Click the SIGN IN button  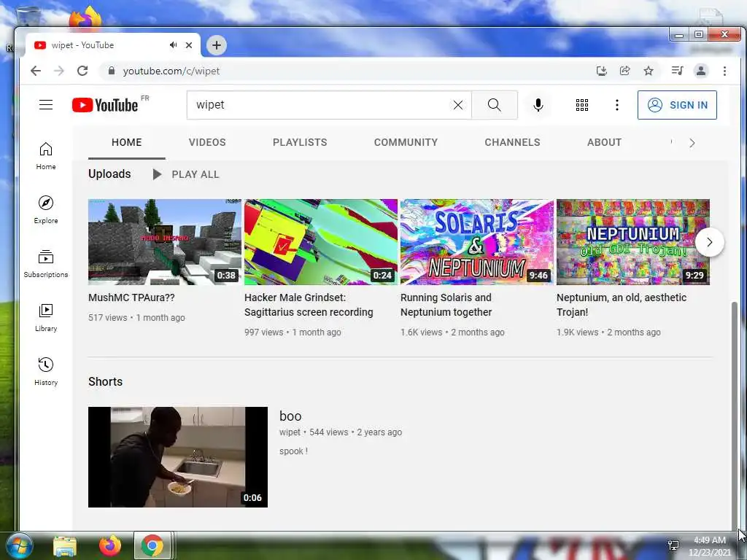pyautogui.click(x=677, y=105)
